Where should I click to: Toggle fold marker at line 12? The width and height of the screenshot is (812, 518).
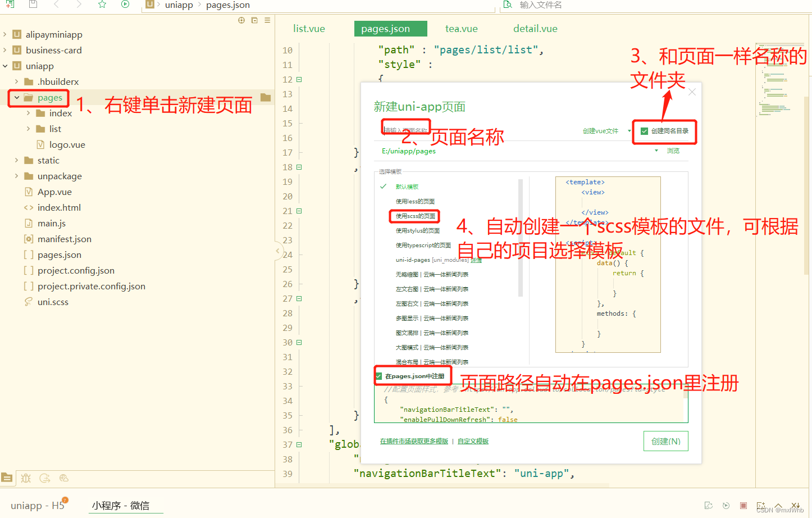[x=299, y=79]
